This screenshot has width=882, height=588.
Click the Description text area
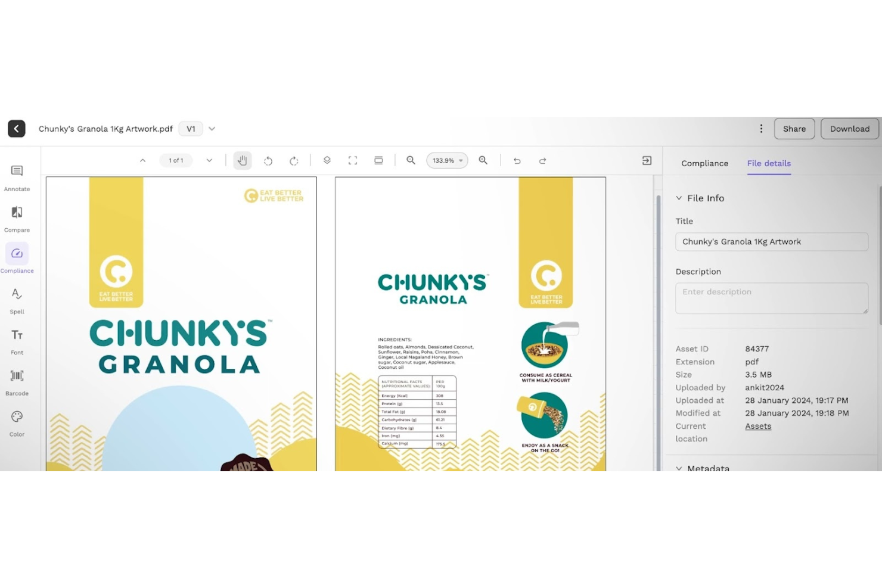pos(772,298)
